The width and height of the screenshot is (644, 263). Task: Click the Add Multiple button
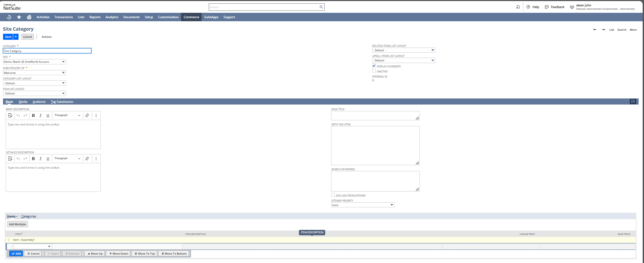18,224
